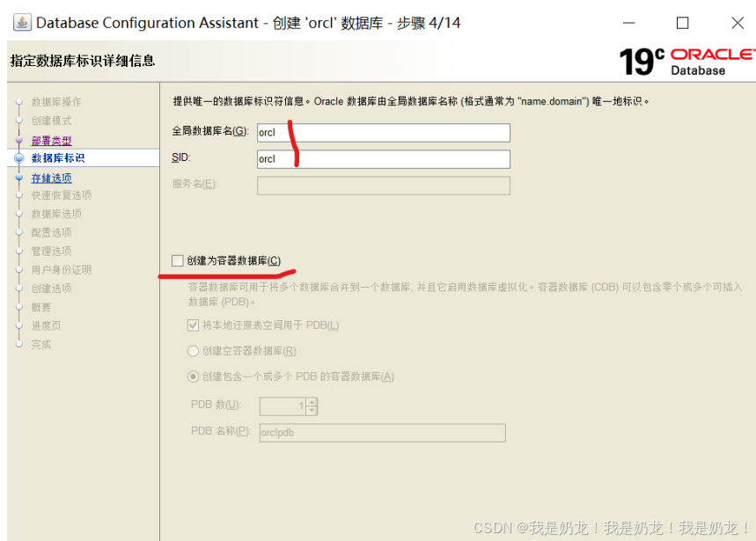Screen dimensions: 756x541
Task: Click the SID: label
Action: pyautogui.click(x=181, y=157)
